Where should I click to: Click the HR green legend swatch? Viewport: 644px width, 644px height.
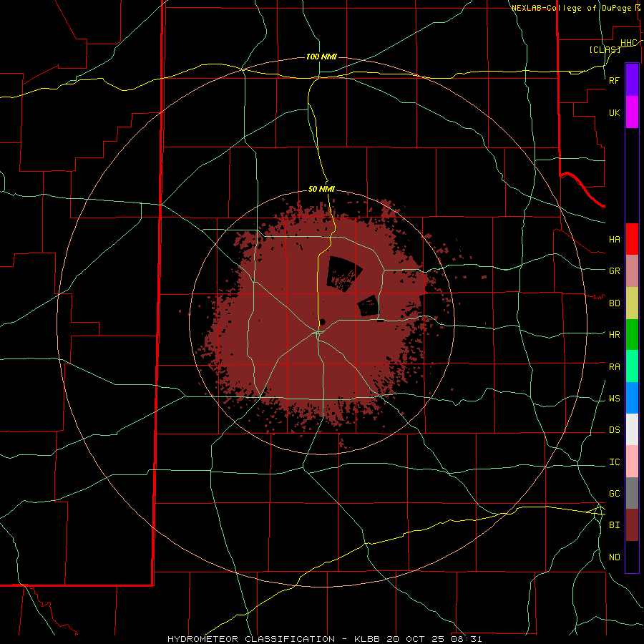pos(632,334)
